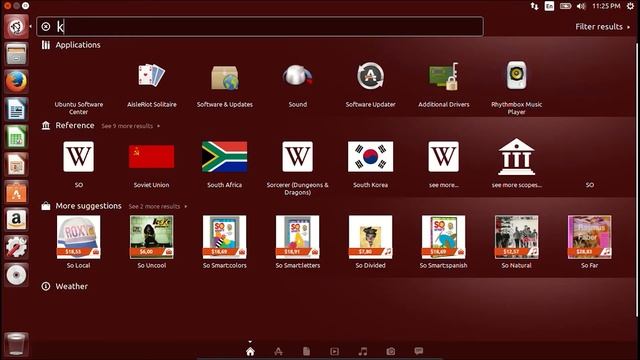Collapse the Weather category header
This screenshot has width=640, height=360.
[x=64, y=286]
